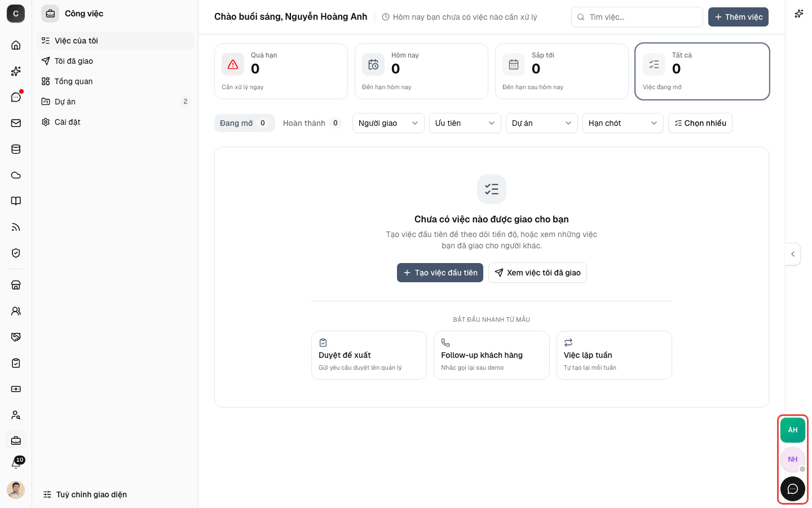Open the cloud icon in the left rail
Screen dimensions: 812x508
click(16, 175)
